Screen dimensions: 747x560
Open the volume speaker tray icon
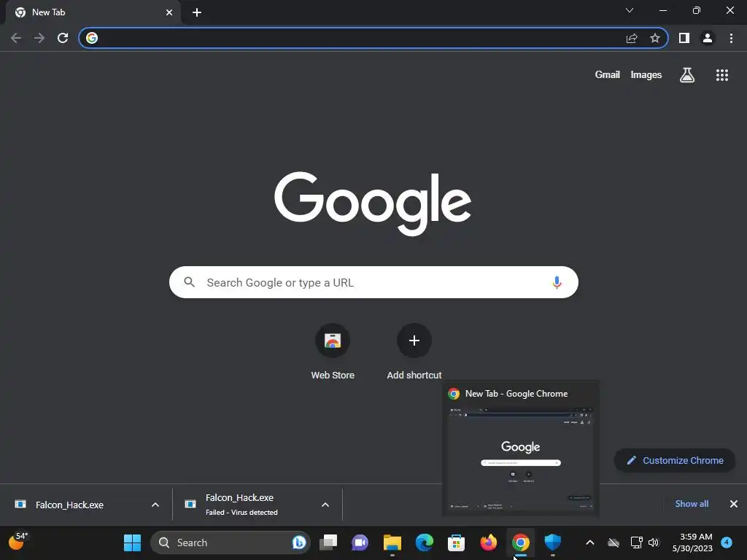click(654, 542)
